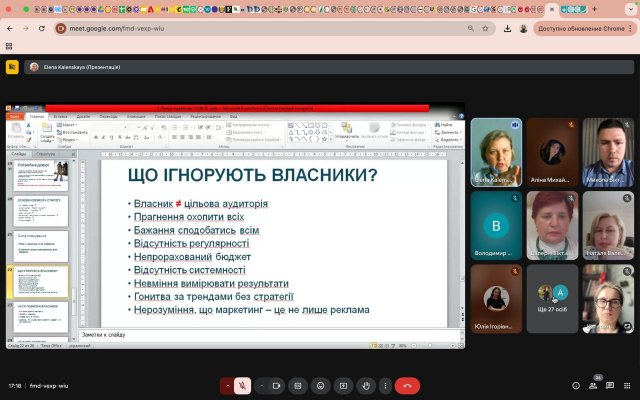Open more options three-dot menu
This screenshot has height=400, width=640.
[x=385, y=385]
